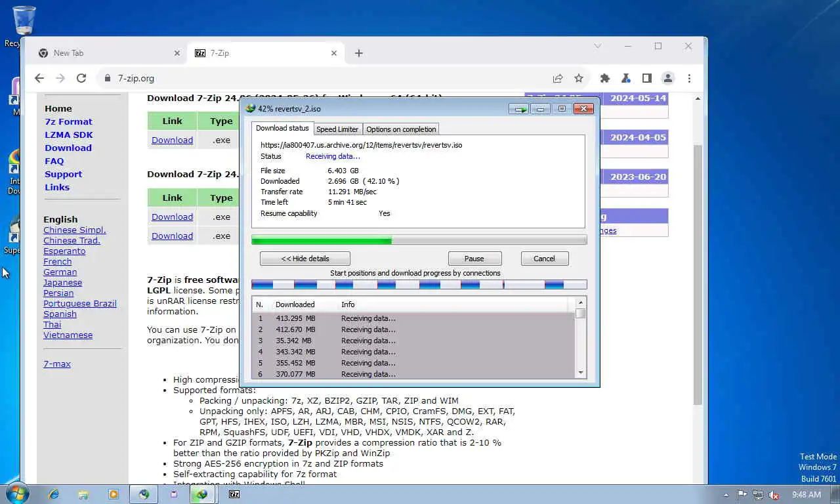
Task: Open the FAQ sidebar link
Action: click(x=54, y=161)
